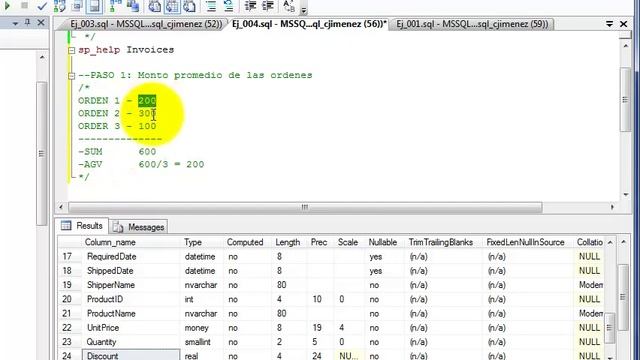This screenshot has height=360, width=640.
Task: Select the Discount cell
Action: (131, 356)
